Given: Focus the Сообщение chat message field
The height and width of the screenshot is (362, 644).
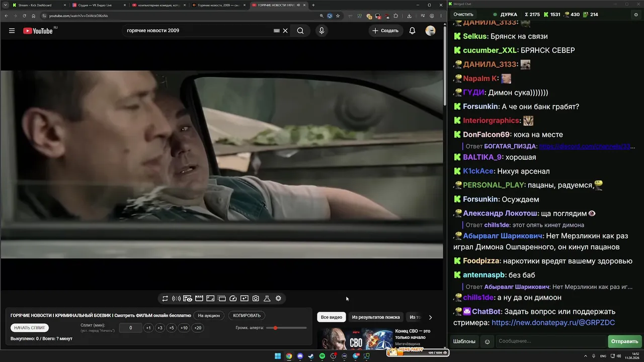Looking at the screenshot, I should [x=551, y=341].
